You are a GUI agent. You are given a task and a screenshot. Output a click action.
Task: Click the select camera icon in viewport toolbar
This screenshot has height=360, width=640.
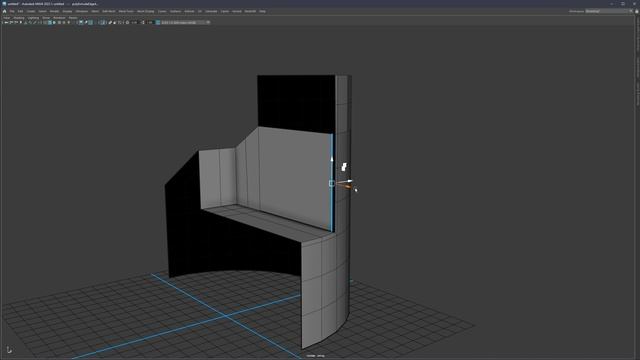6,22
